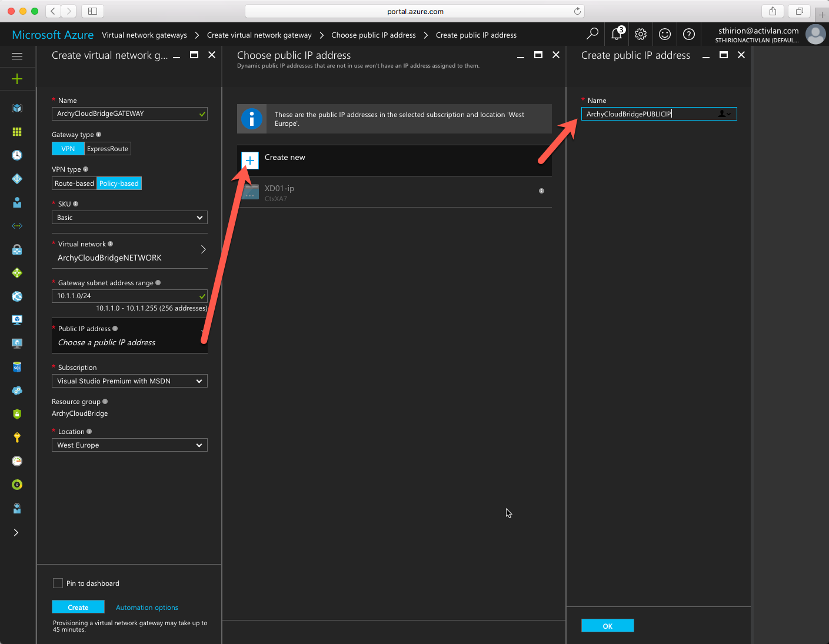Go to Create virtual network gateway breadcrumb

click(x=259, y=35)
